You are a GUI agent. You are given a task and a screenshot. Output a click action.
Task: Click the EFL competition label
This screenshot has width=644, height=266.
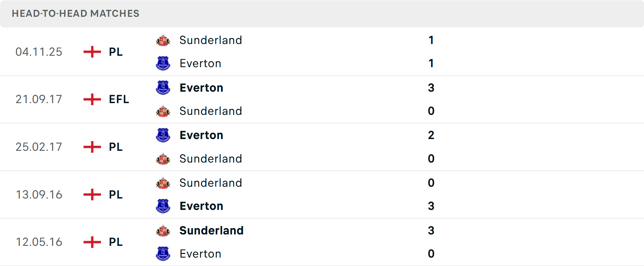click(x=119, y=99)
